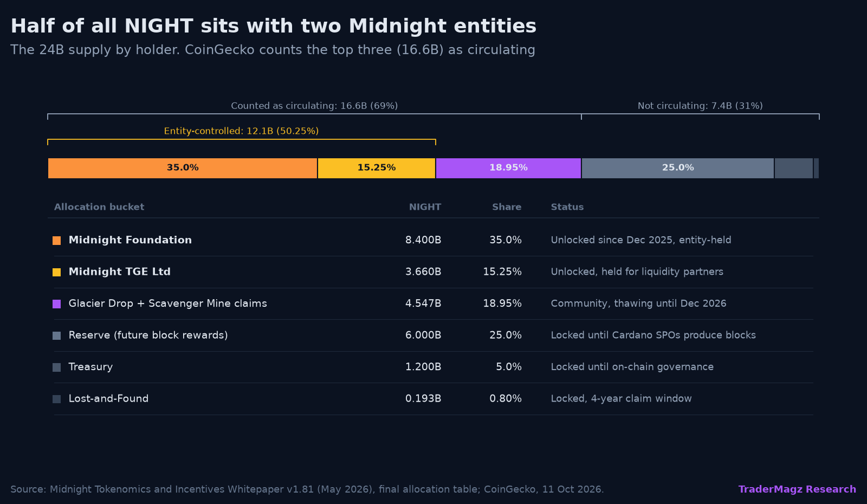Click the 18.95% share in the table

pos(502,303)
